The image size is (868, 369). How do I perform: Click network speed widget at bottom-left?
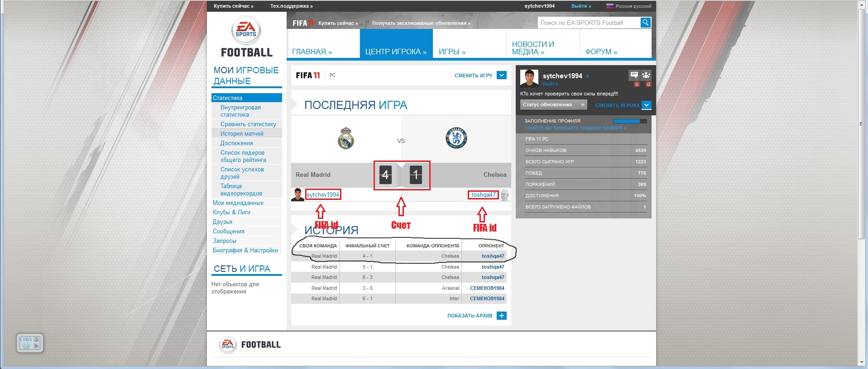coord(29,343)
